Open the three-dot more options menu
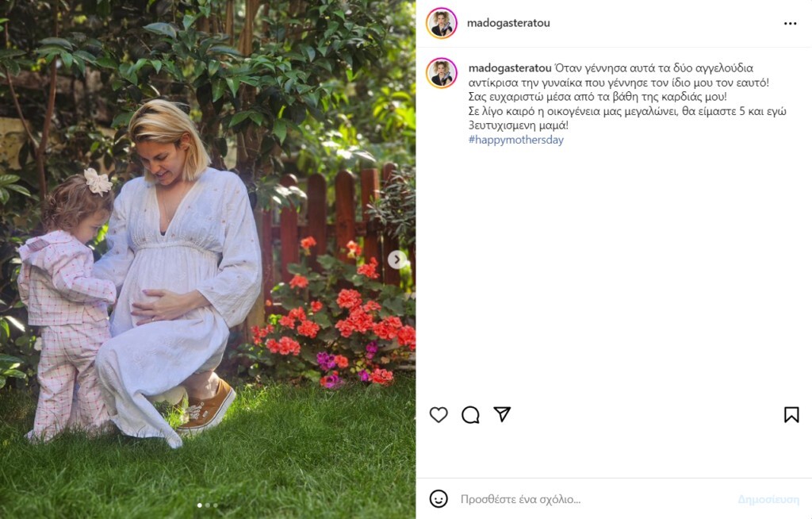The width and height of the screenshot is (812, 519). (x=791, y=23)
